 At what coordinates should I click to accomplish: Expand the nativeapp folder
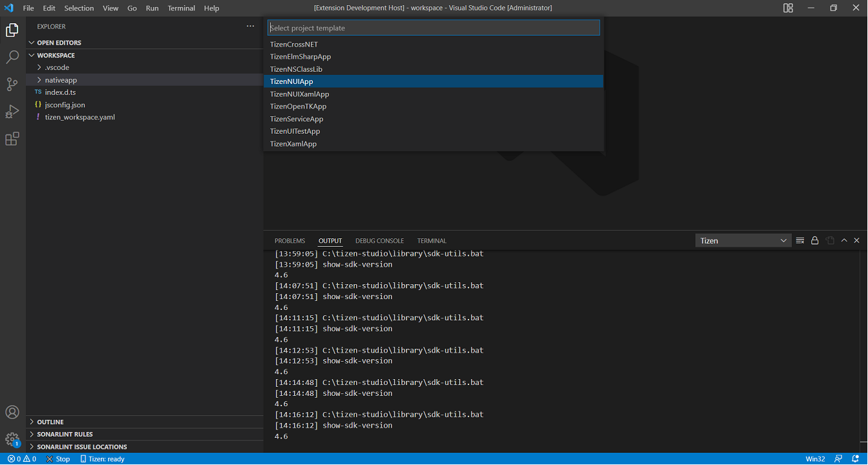tap(61, 80)
